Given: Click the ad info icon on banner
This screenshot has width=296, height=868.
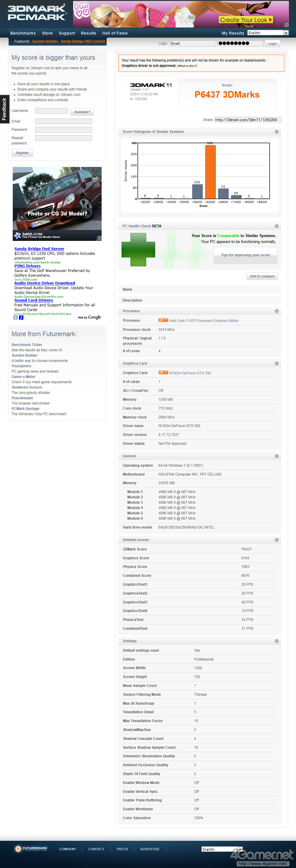Looking at the screenshot, I should click(287, 25).
